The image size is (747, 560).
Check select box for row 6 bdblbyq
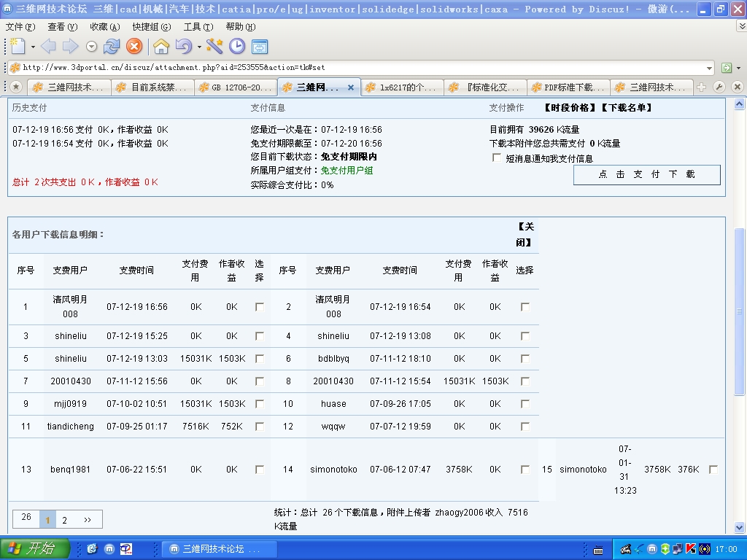tap(525, 358)
